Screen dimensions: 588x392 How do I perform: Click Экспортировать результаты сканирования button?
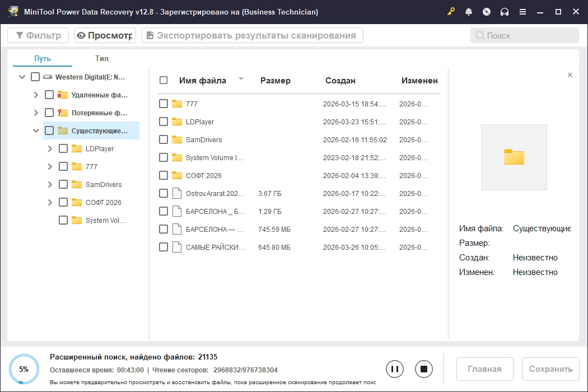(x=253, y=35)
